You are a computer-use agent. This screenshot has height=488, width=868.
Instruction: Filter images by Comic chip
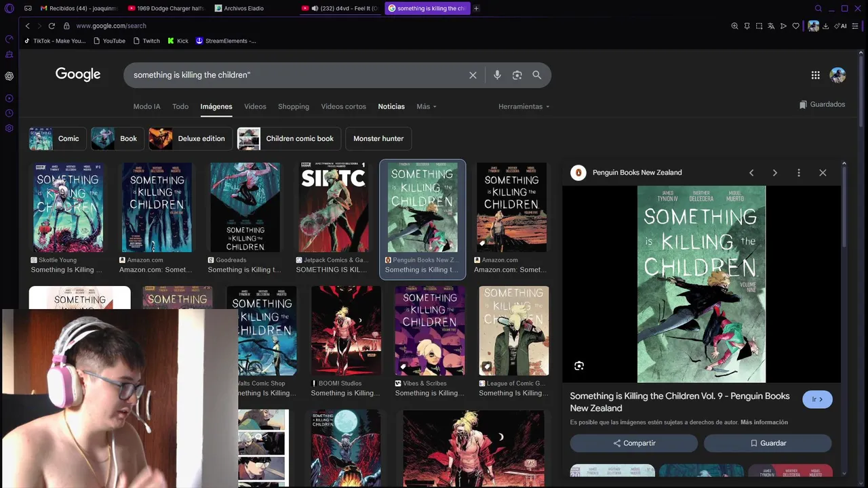57,138
